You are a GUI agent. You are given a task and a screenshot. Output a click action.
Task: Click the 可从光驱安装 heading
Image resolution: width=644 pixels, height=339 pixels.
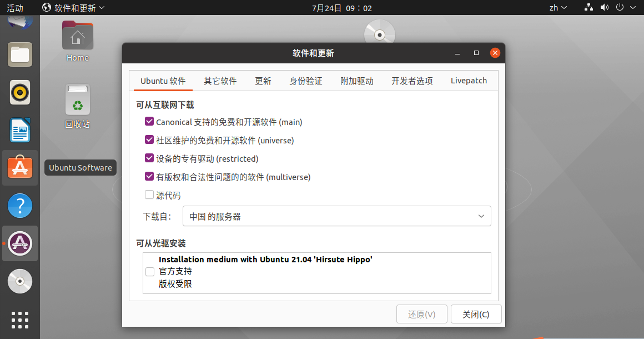click(161, 243)
